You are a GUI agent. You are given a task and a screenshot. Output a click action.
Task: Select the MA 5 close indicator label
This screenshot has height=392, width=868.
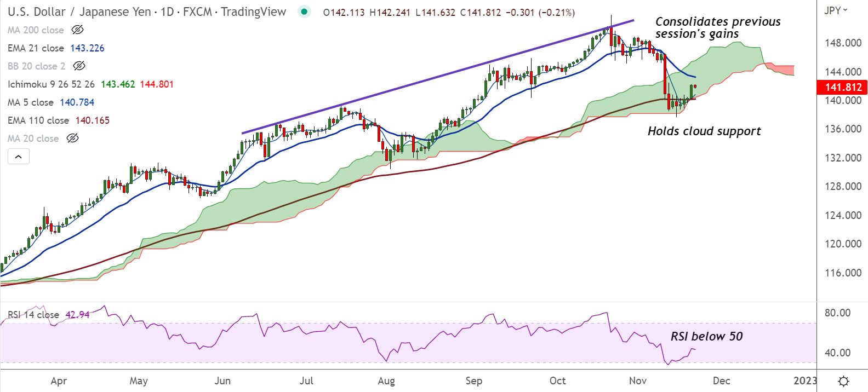31,102
